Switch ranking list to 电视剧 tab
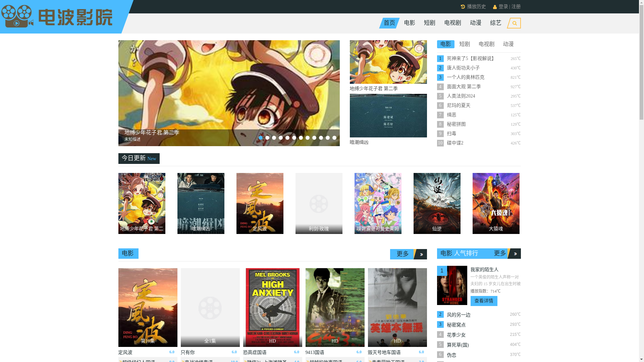Screen dimensions: 644x362 [486, 44]
